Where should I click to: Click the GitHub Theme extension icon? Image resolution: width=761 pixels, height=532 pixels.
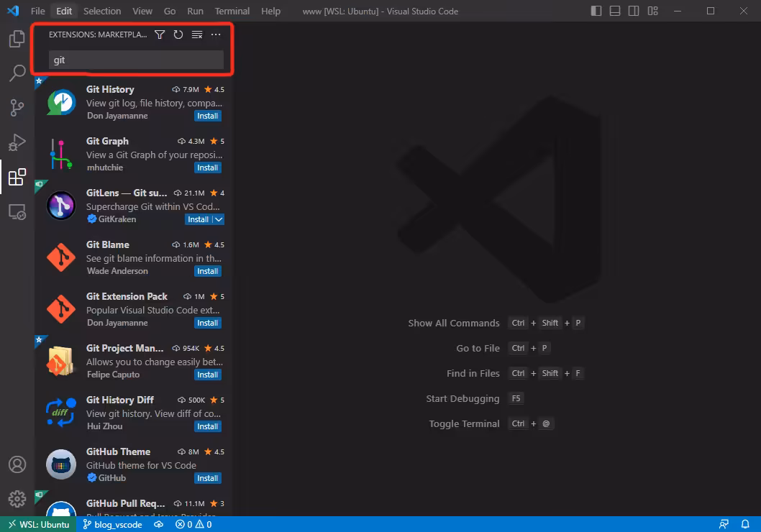tap(61, 464)
